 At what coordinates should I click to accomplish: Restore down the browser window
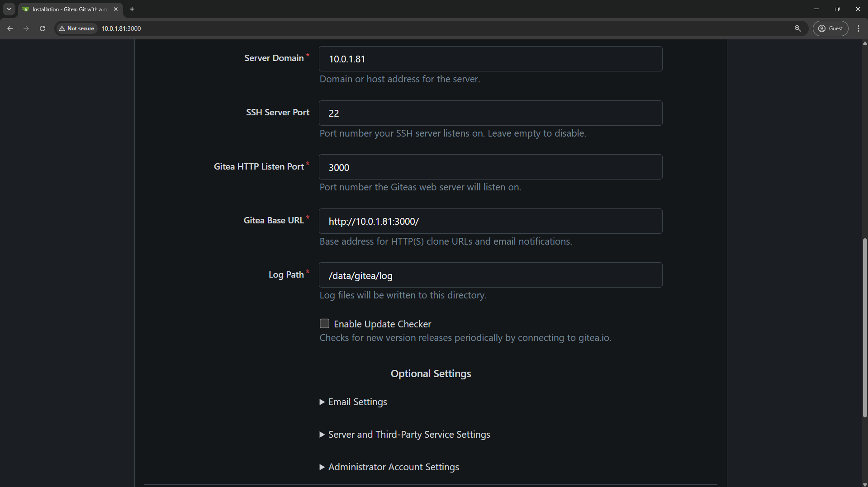tap(837, 9)
